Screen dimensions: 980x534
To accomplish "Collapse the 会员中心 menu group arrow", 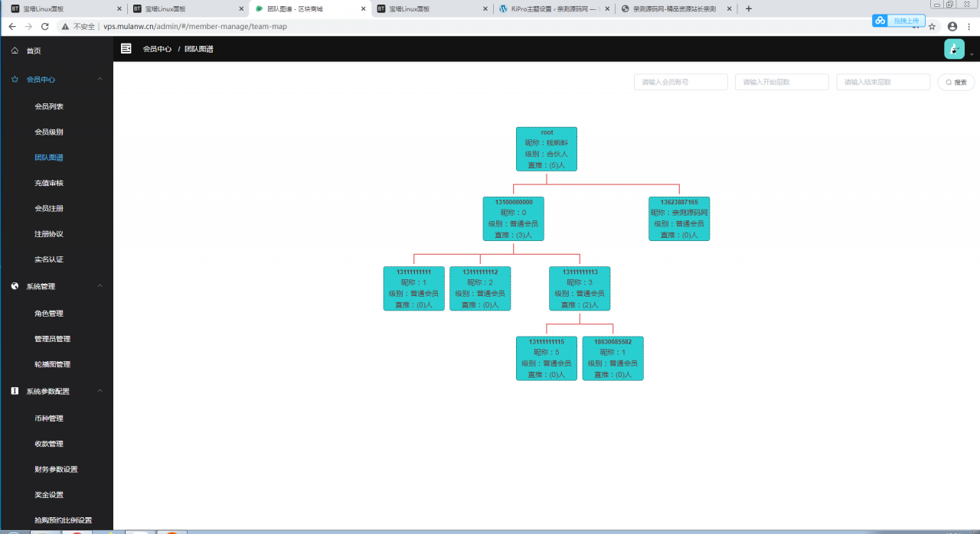I will [100, 79].
